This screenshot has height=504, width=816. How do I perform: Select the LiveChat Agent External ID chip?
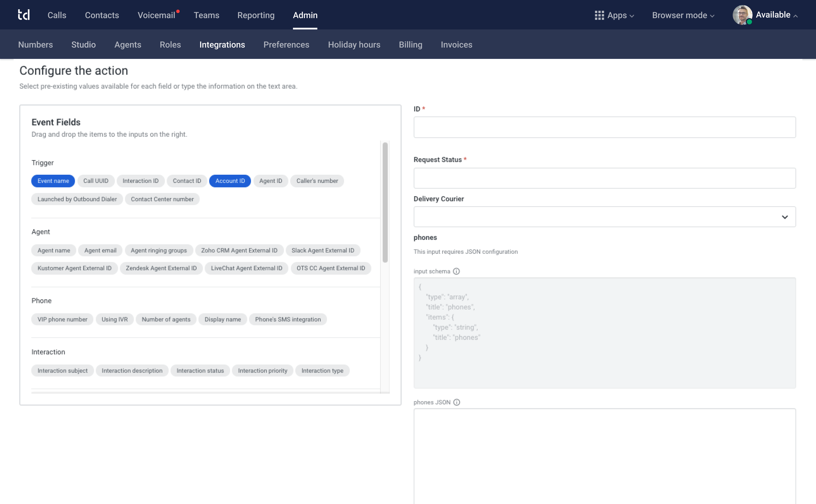click(x=246, y=268)
